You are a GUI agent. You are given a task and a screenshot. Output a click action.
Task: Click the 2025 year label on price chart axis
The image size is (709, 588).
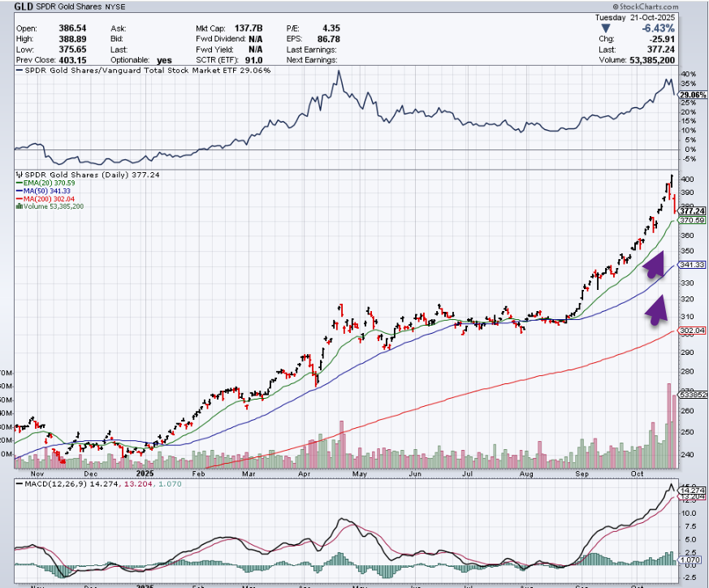[x=146, y=472]
